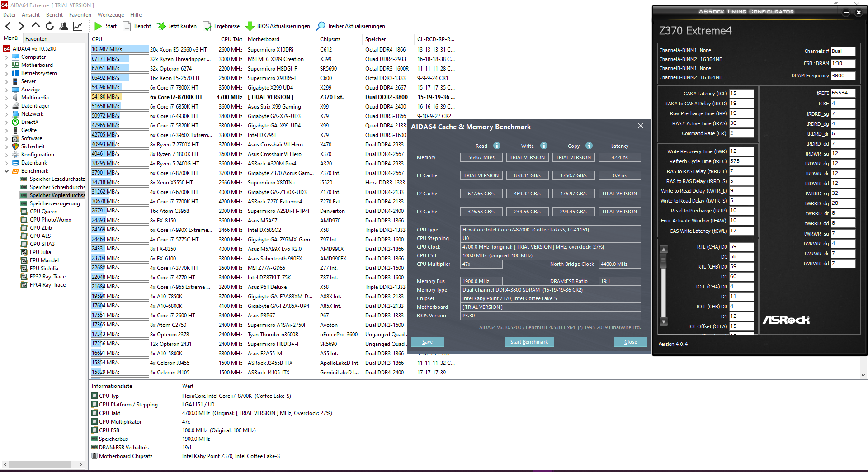Click the Copy info icon in benchmark window

point(589,146)
